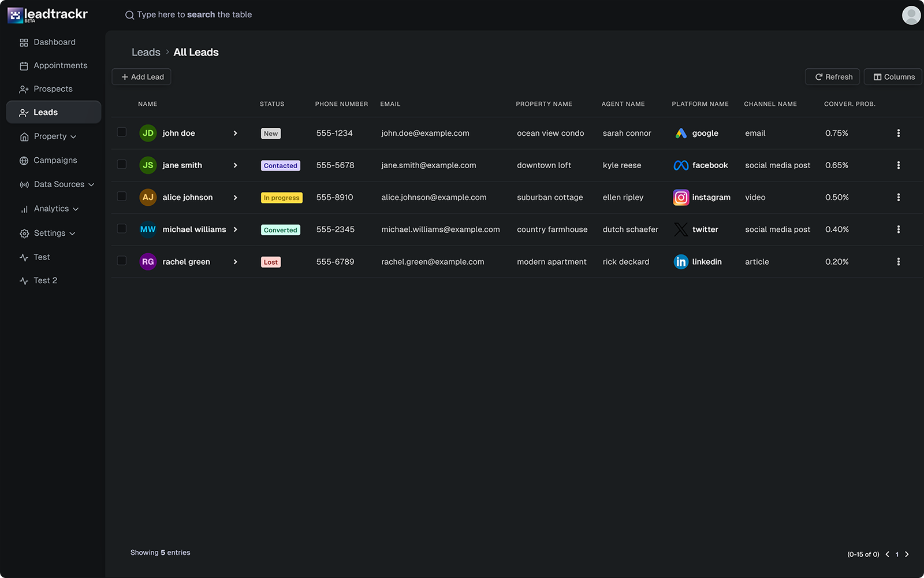Open Campaigns in the sidebar

coord(53,161)
